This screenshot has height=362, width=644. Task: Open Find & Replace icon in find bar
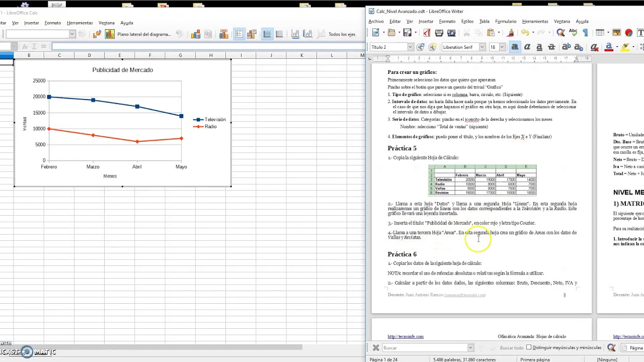611,348
